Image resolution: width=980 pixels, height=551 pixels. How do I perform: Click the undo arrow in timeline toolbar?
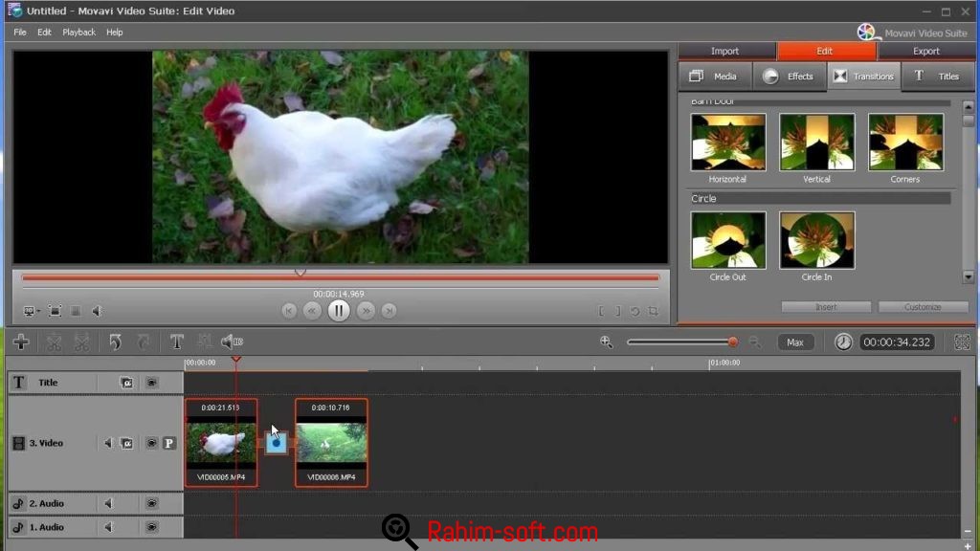[x=115, y=342]
